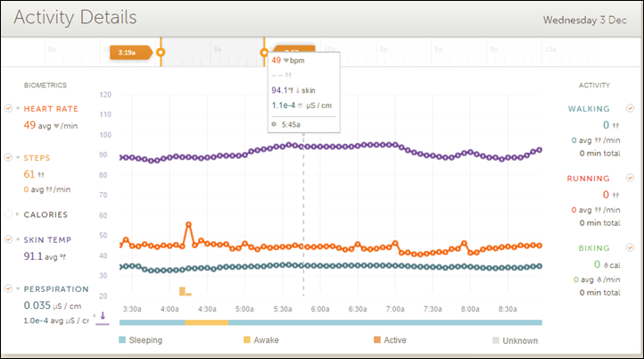This screenshot has height=359, width=644.
Task: Click the small left arrow beside thermometer icon
Action: [94, 316]
